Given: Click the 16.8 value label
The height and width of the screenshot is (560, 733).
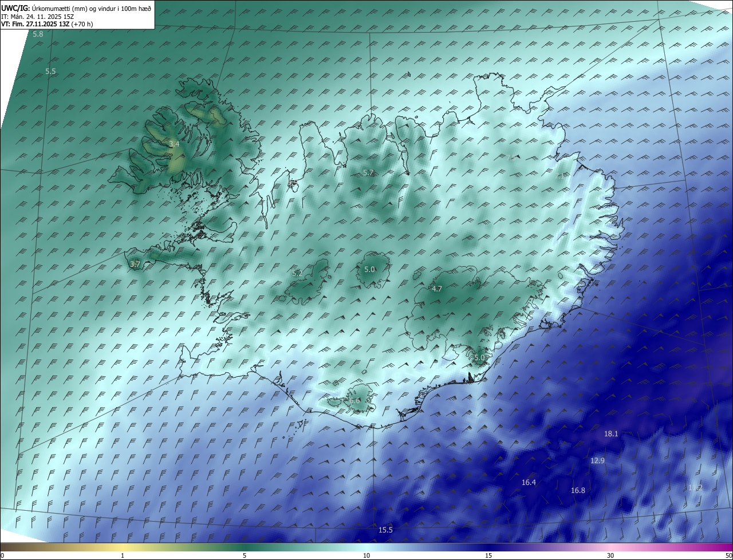Looking at the screenshot, I should pos(578,491).
